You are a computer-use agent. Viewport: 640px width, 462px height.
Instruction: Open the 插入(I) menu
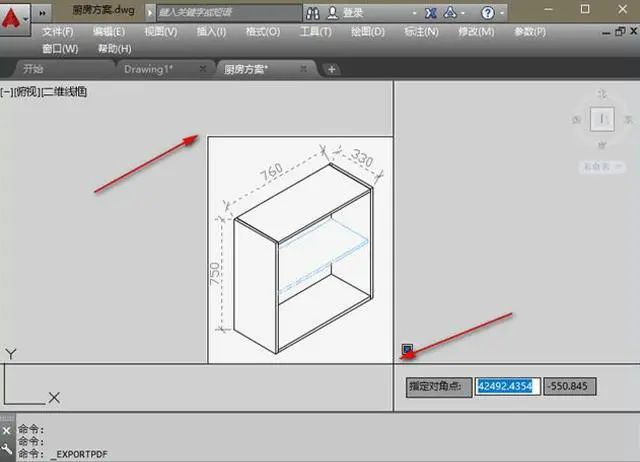coord(211,31)
